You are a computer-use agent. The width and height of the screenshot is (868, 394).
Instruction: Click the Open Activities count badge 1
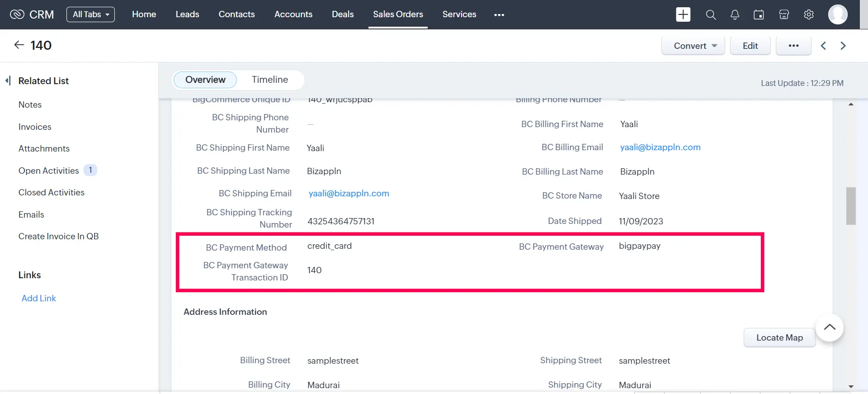pos(90,170)
